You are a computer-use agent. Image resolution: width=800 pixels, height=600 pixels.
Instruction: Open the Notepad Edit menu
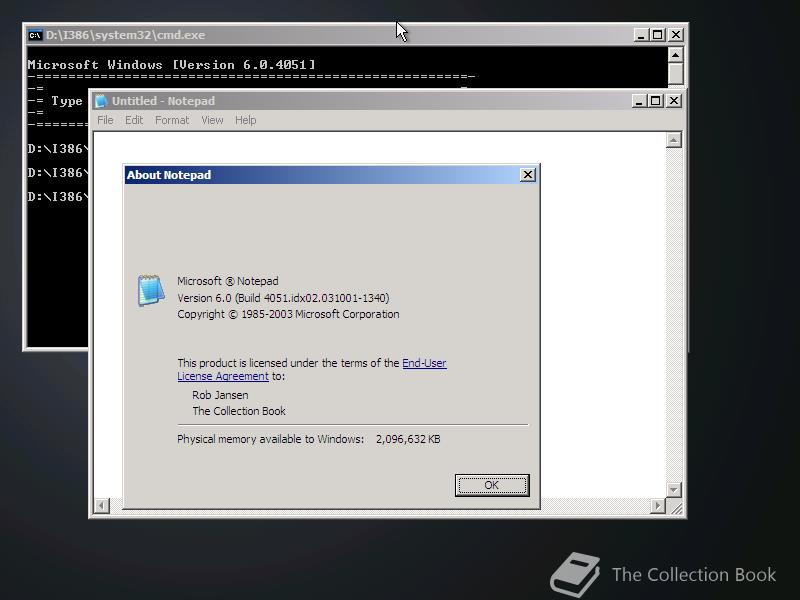click(x=134, y=120)
